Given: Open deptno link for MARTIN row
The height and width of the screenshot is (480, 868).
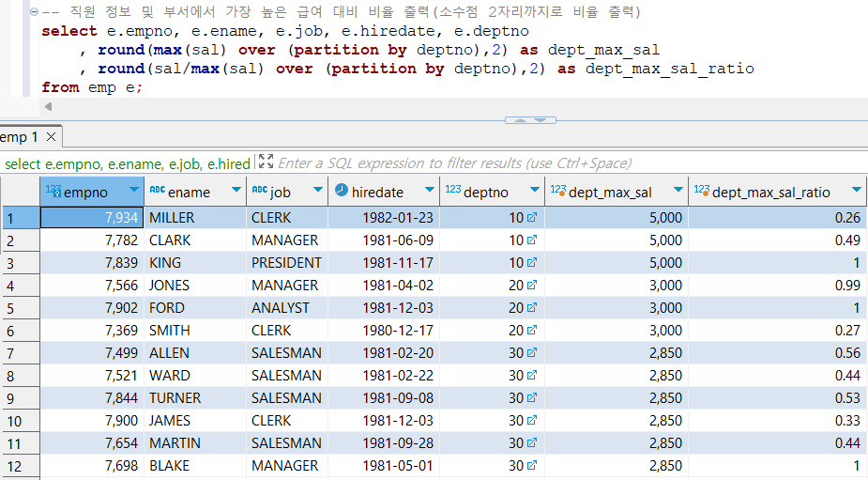Looking at the screenshot, I should pos(532,442).
